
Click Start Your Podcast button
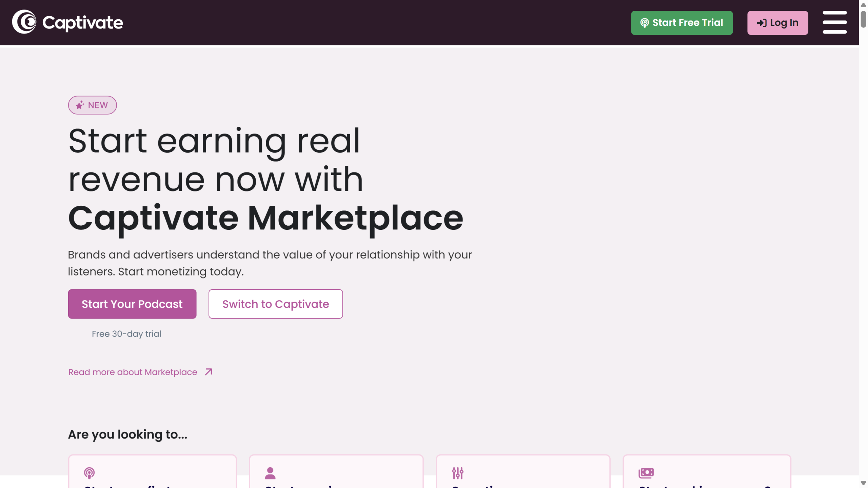point(132,304)
